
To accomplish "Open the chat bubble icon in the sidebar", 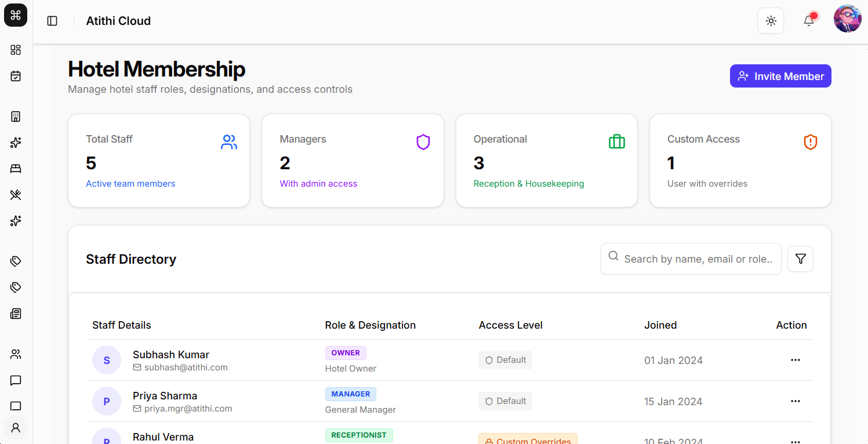I will (x=16, y=380).
